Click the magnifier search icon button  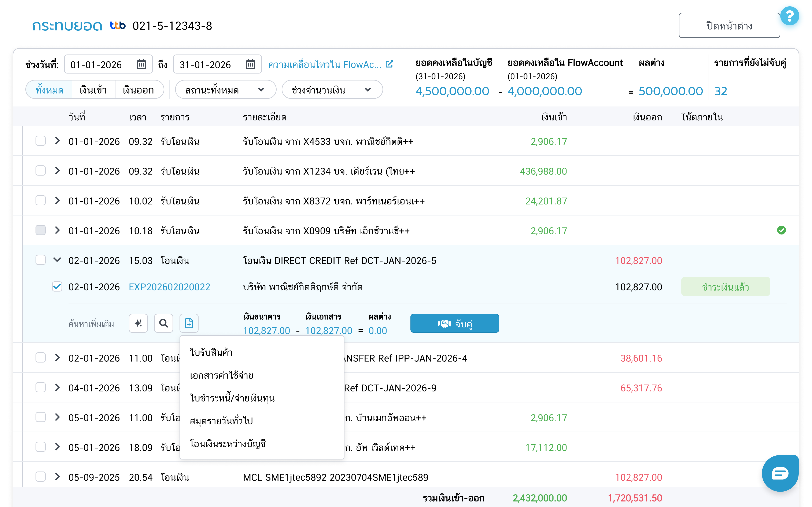click(x=163, y=323)
